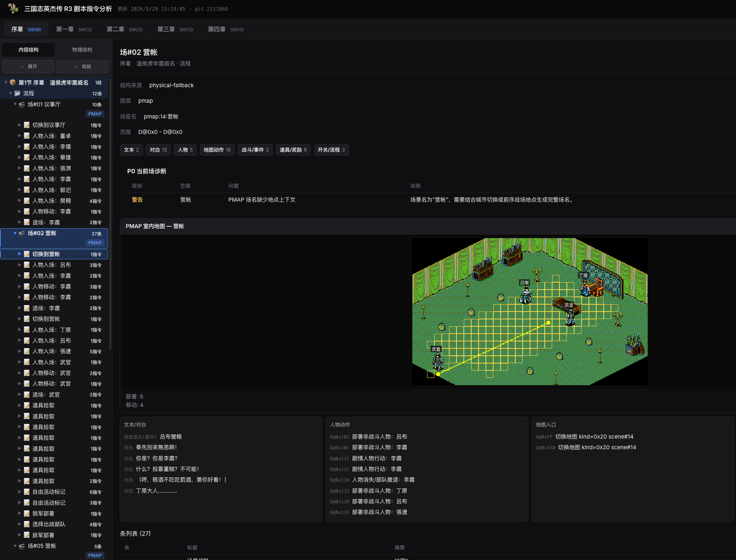Viewport: 736px width, 560px height.
Task: Click the note icon for 我军部署
Action: click(27, 513)
